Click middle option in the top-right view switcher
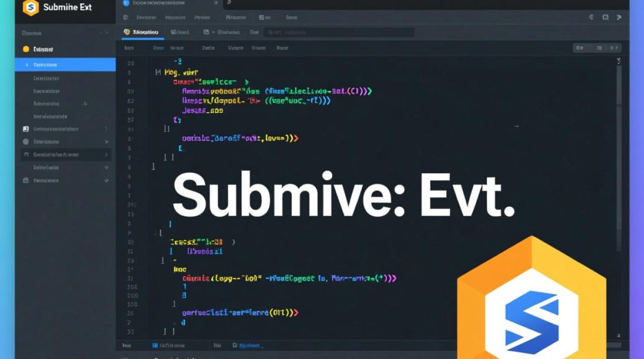This screenshot has width=644, height=359. click(x=599, y=48)
